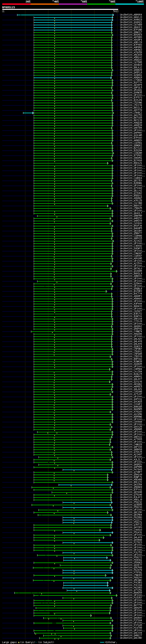This screenshot has height=644, width=146.
Task: Click the cyan alignment bar for A8HVK4
Action: click(65, 15)
